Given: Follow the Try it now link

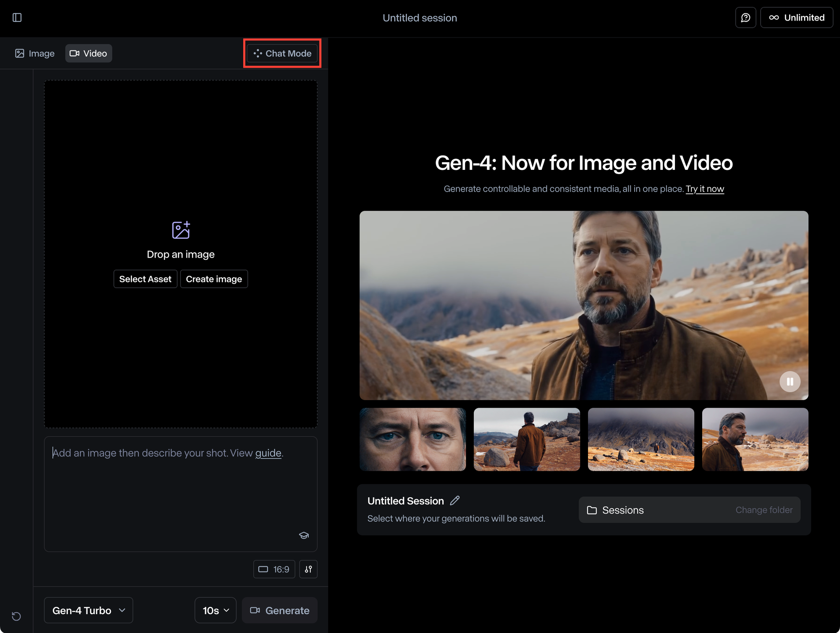Looking at the screenshot, I should tap(705, 189).
